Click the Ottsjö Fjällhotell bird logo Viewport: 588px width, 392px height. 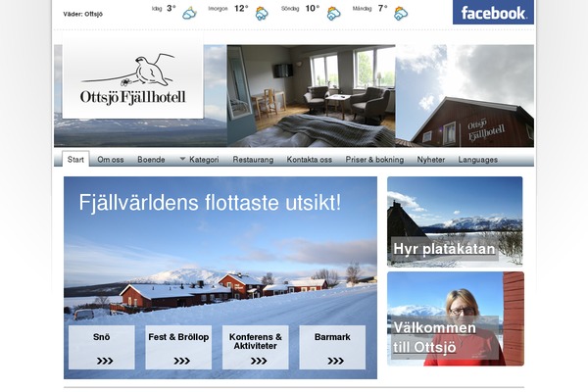132,79
